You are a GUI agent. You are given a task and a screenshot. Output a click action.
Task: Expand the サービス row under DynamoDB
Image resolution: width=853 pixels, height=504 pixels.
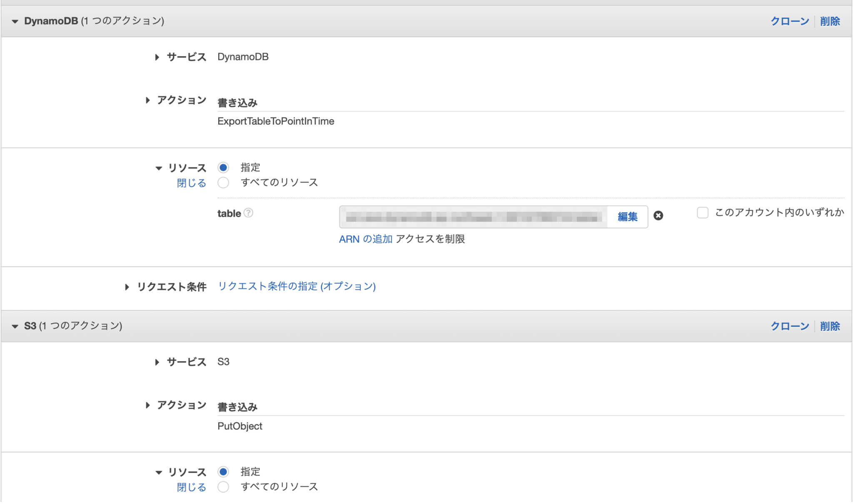157,57
